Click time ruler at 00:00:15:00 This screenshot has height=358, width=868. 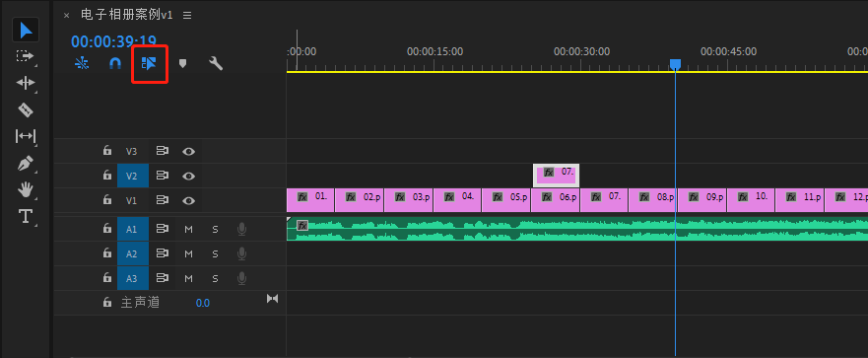click(x=435, y=51)
